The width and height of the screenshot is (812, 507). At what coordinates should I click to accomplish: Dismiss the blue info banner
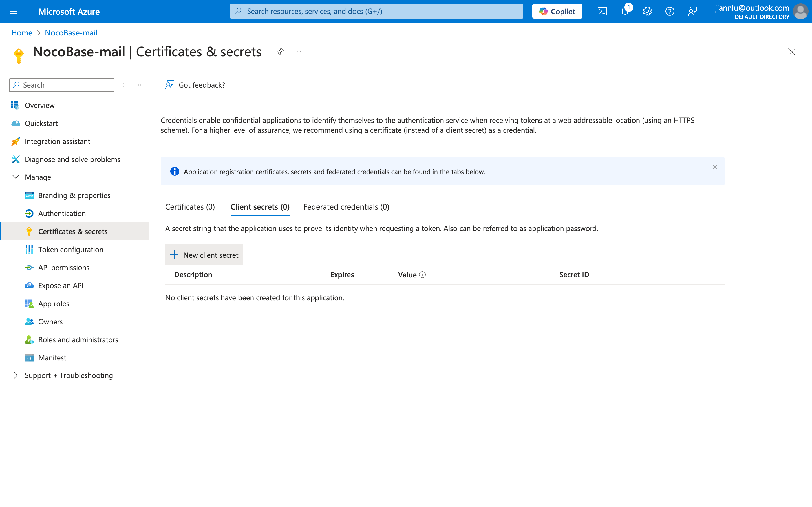[715, 167]
